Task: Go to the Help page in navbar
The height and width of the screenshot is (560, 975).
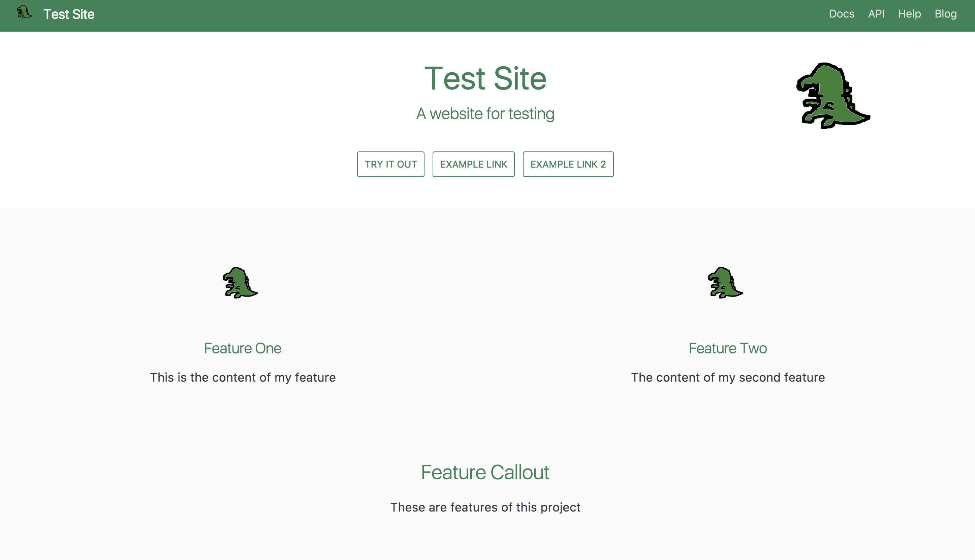Action: click(x=909, y=14)
